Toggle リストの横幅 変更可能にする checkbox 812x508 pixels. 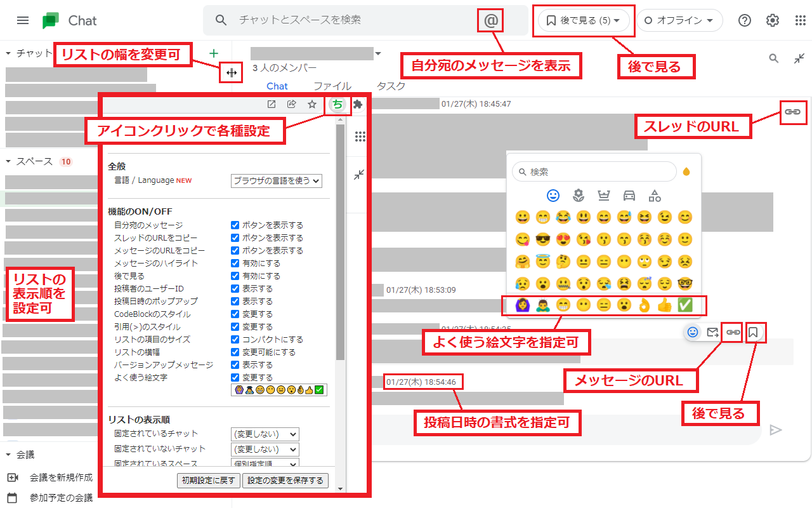pos(235,352)
